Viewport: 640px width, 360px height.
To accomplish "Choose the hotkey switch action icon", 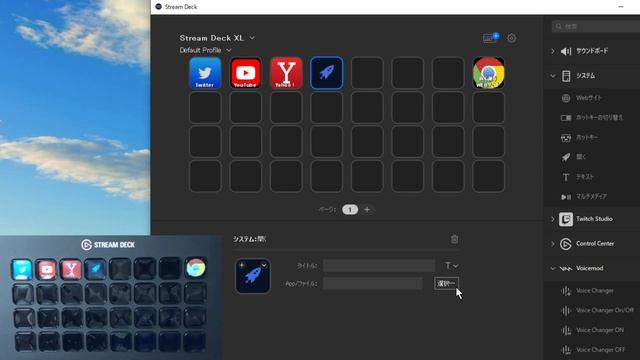I will point(566,118).
